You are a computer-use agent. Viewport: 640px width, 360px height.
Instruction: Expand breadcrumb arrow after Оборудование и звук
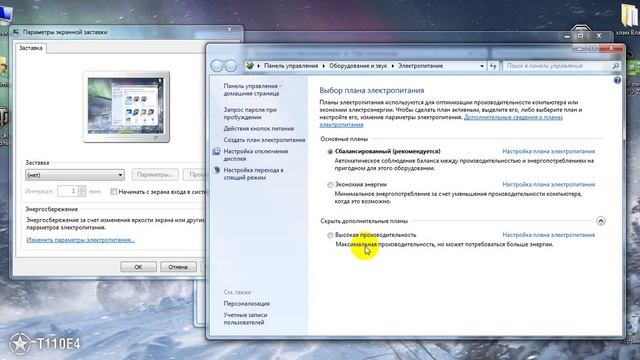393,66
